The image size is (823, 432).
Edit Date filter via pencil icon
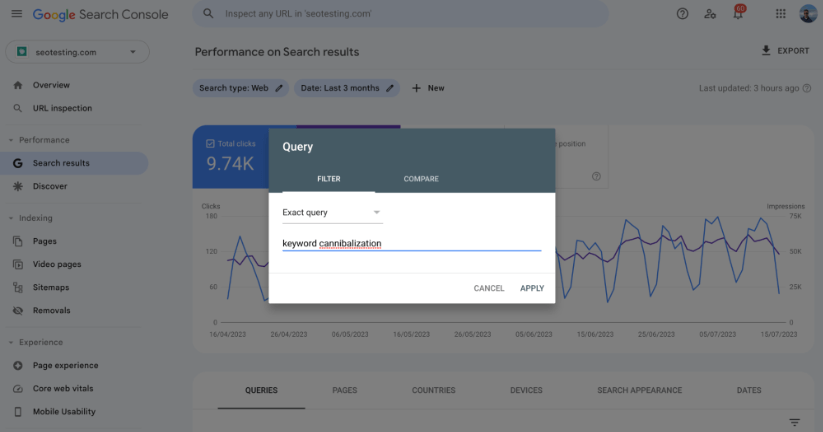coord(390,88)
